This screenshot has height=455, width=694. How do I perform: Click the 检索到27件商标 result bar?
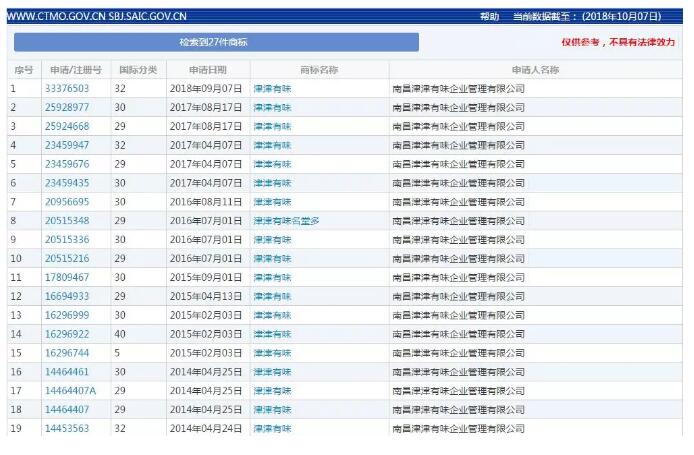(x=216, y=42)
